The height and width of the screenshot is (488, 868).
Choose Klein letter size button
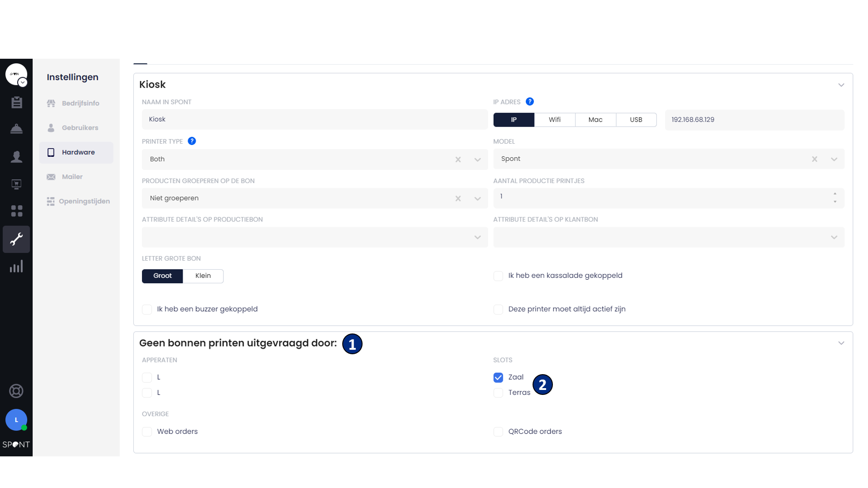(x=203, y=276)
